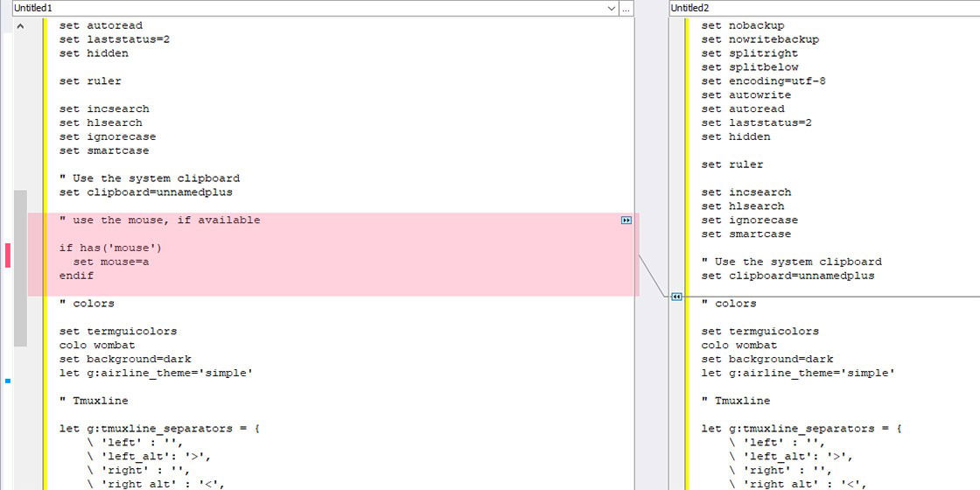Click "set clipboard=unnamedplus" in the Untitled1 pane

146,192
